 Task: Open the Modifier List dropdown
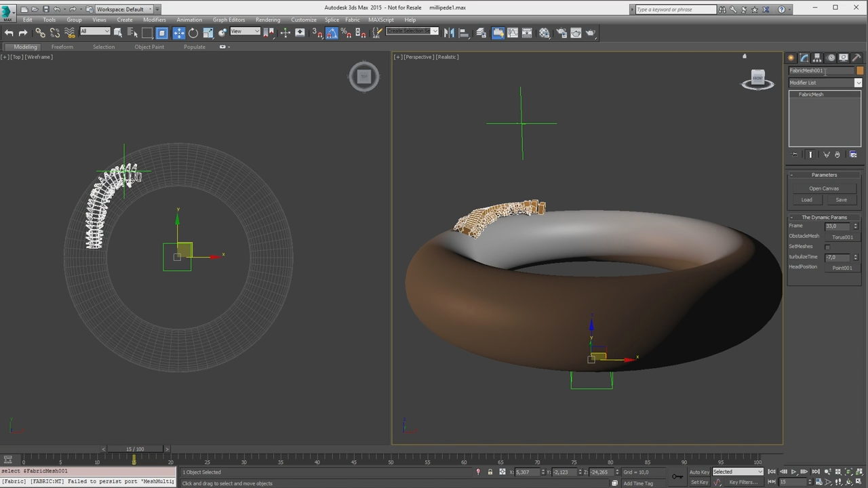click(x=825, y=83)
